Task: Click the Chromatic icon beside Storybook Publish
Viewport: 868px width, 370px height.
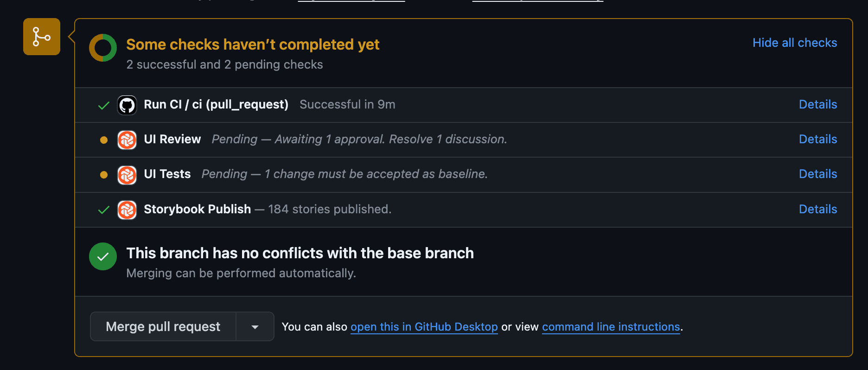Action: pyautogui.click(x=127, y=210)
